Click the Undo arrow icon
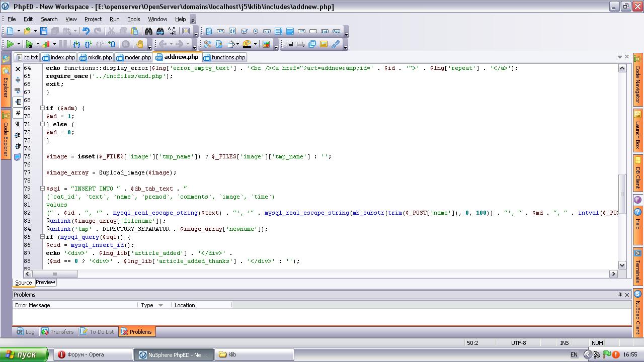This screenshot has height=362, width=644. tap(86, 31)
